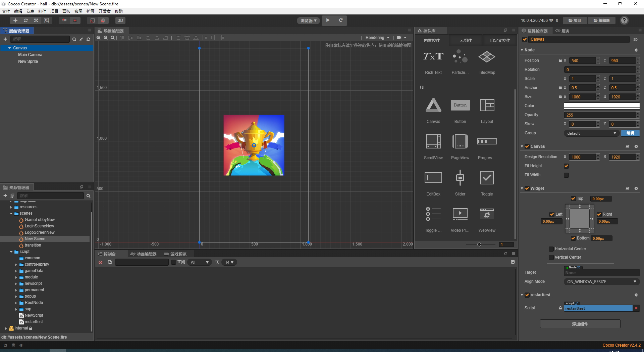Select the LoginSceneNew scene file
Image resolution: width=644 pixels, height=352 pixels.
coord(39,226)
